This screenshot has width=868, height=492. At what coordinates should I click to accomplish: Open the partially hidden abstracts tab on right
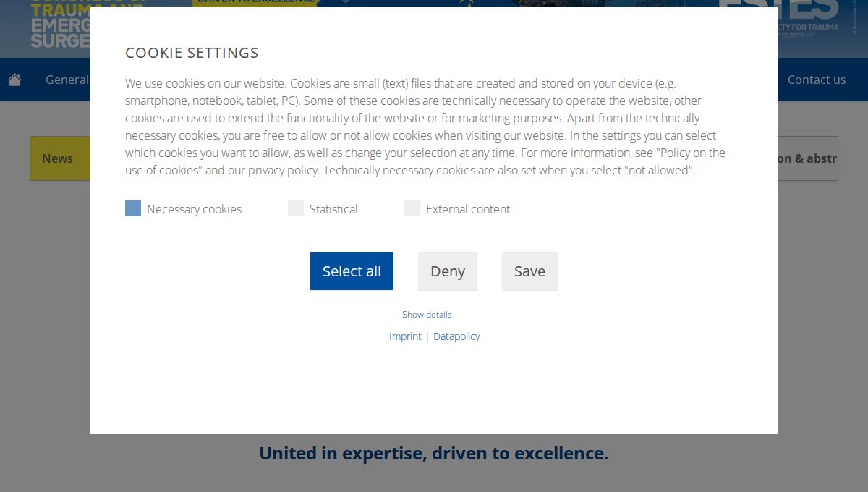coord(807,158)
